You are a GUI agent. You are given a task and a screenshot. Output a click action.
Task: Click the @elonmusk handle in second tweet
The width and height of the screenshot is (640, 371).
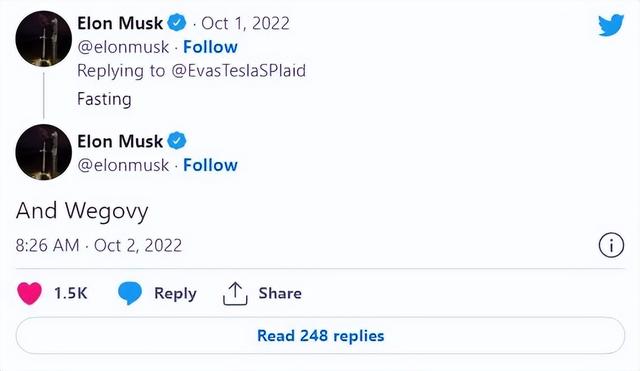point(123,165)
